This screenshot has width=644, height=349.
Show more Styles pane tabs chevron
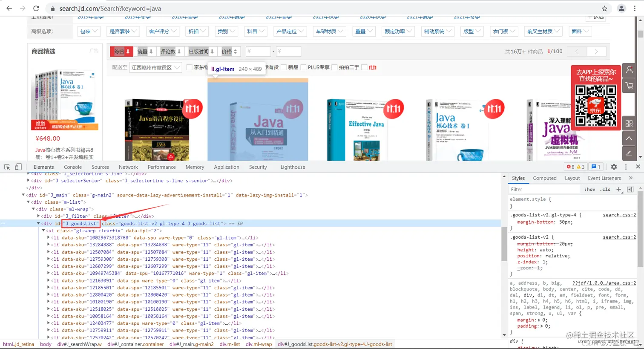click(631, 178)
